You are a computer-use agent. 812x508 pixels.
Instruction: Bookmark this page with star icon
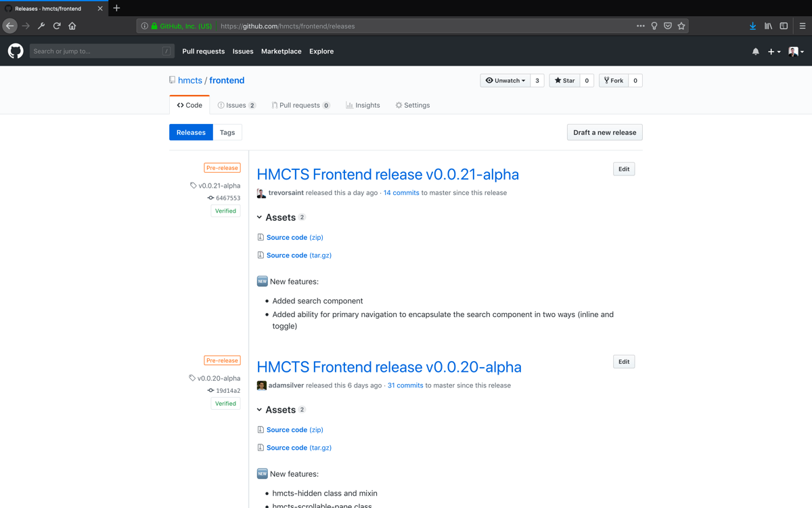click(x=681, y=26)
